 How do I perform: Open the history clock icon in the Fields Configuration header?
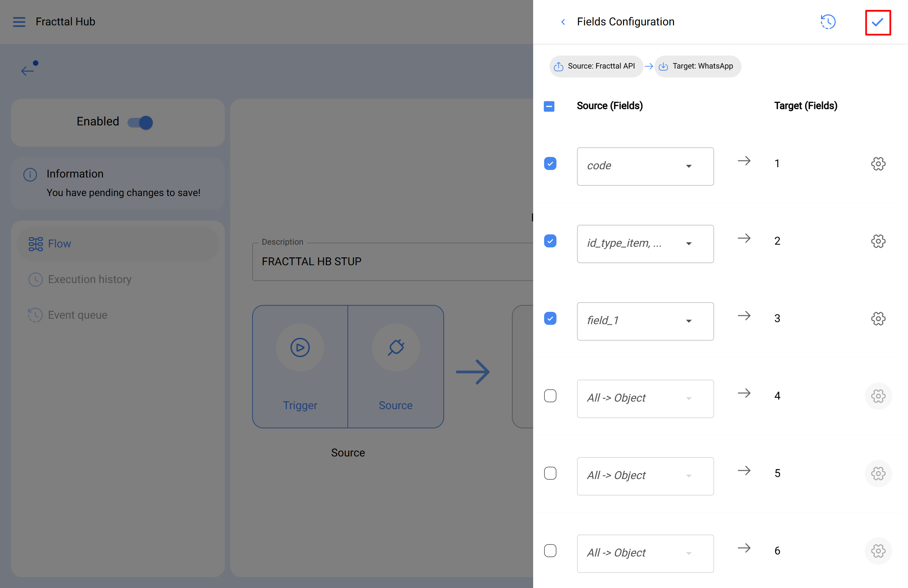(x=828, y=22)
